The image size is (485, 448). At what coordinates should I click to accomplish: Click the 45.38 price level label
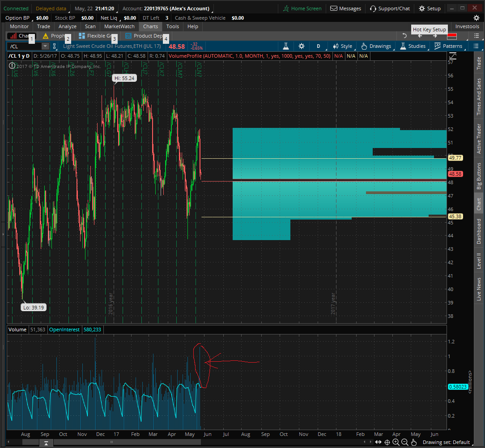pyautogui.click(x=455, y=217)
